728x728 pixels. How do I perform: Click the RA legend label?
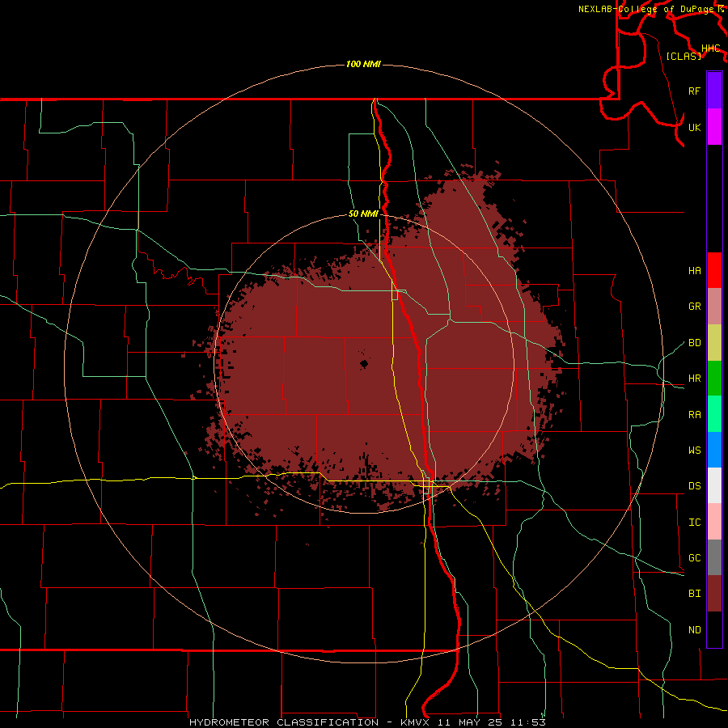(694, 415)
